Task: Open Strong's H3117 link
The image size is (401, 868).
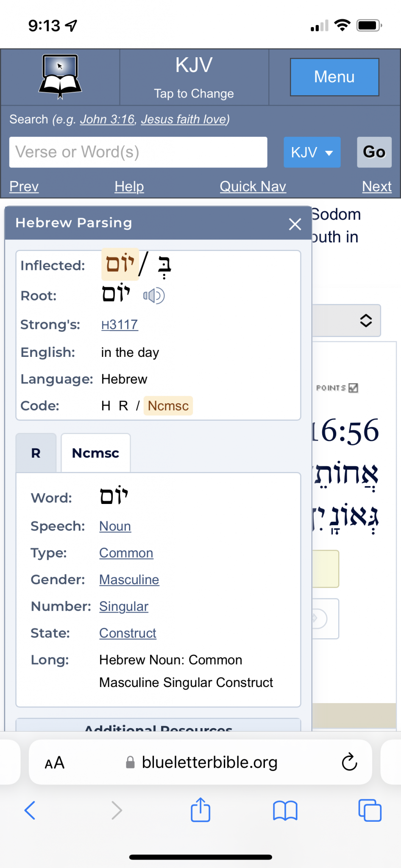Action: coord(120,325)
